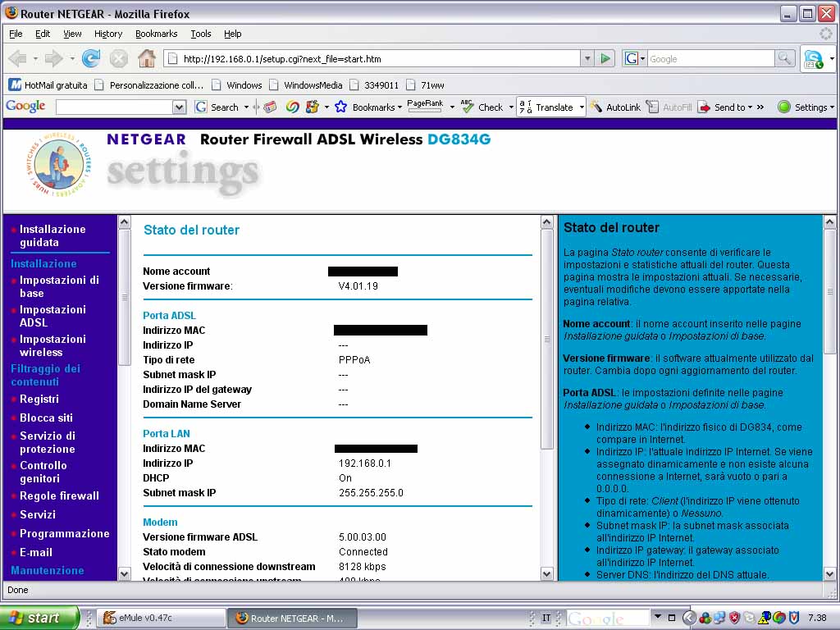840x630 pixels.
Task: Open the File menu
Action: [16, 34]
